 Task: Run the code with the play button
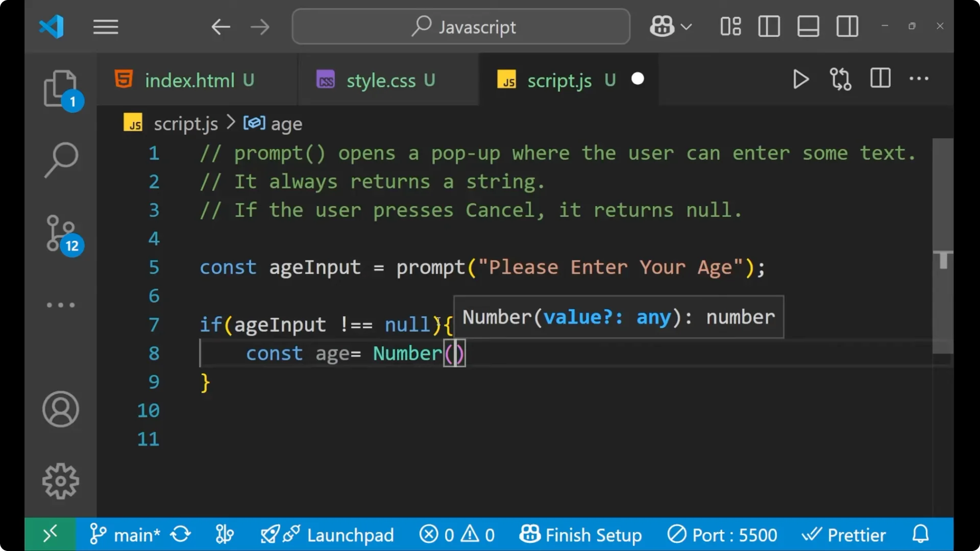tap(800, 79)
